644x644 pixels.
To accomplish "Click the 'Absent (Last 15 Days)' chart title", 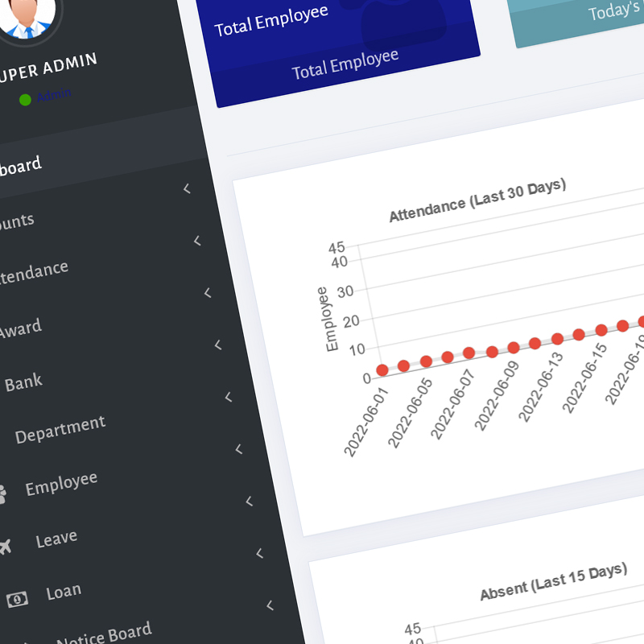I will coord(554,581).
